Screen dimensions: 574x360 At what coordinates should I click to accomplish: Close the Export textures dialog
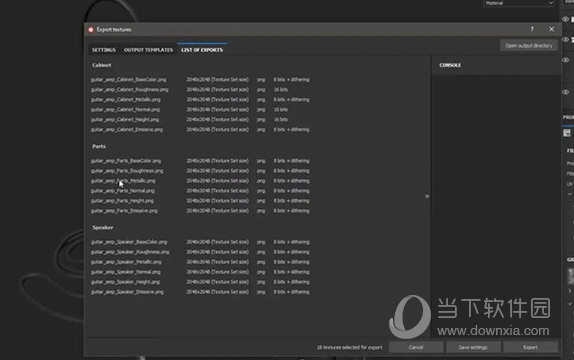[x=551, y=29]
